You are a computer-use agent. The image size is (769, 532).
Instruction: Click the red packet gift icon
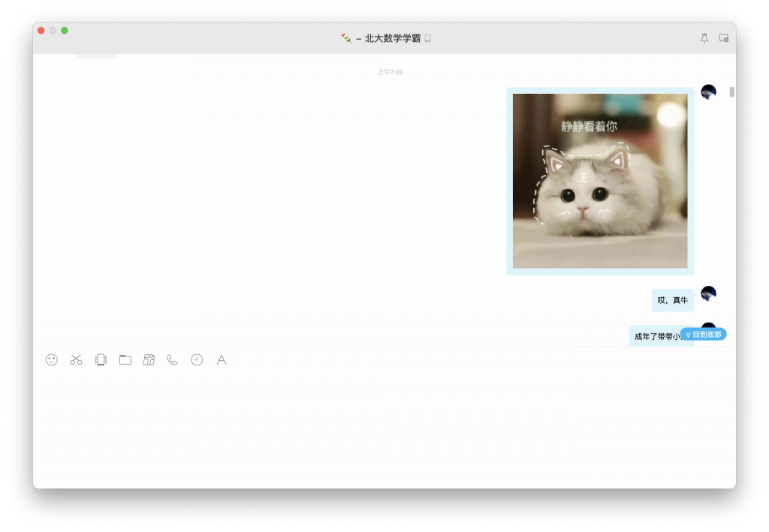(149, 359)
